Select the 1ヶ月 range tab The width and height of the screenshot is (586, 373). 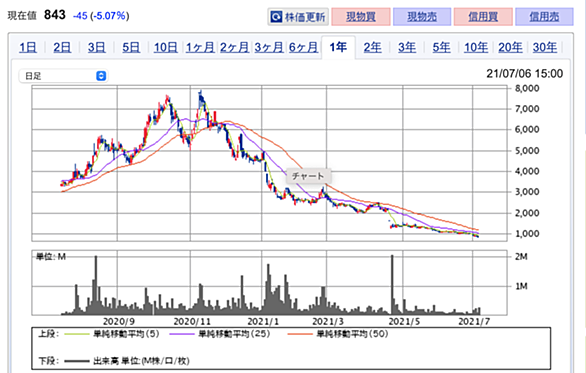tap(200, 47)
